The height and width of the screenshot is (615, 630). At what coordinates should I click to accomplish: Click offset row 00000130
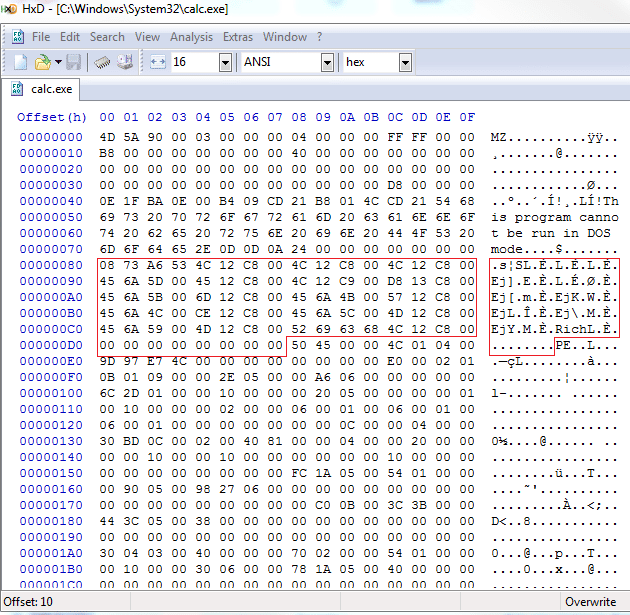[x=51, y=441]
